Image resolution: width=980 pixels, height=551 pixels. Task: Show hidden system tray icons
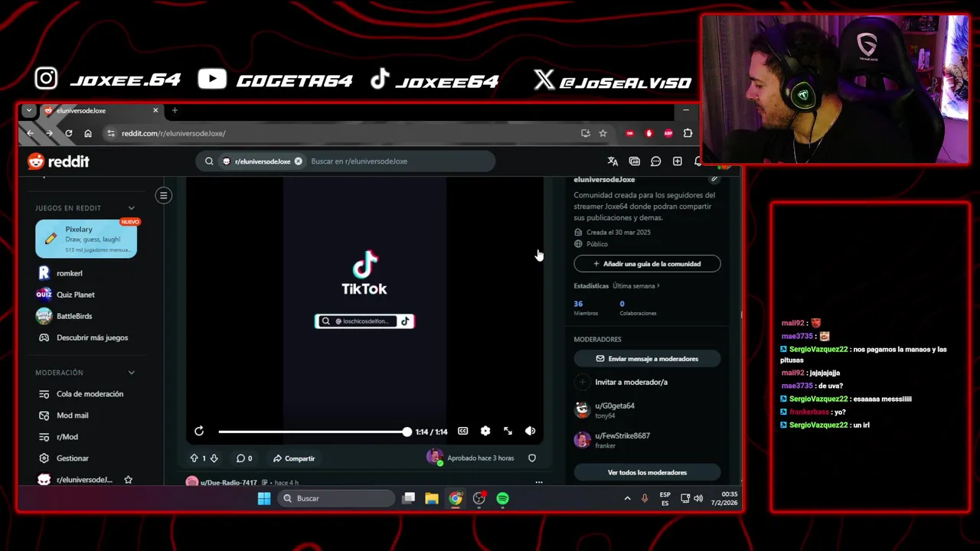click(627, 499)
